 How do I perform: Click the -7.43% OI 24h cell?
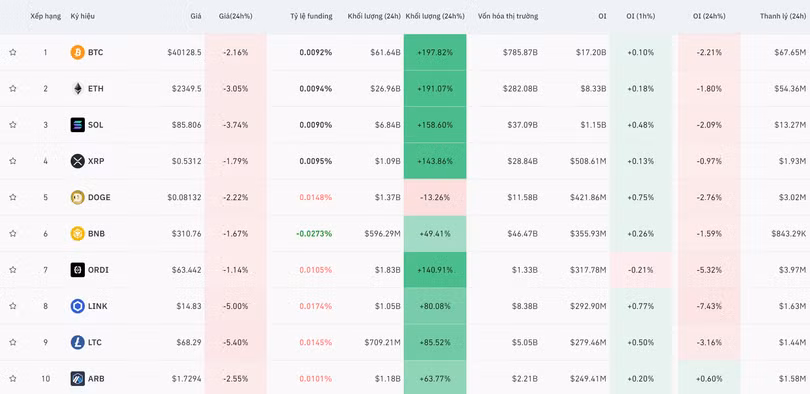(x=709, y=306)
